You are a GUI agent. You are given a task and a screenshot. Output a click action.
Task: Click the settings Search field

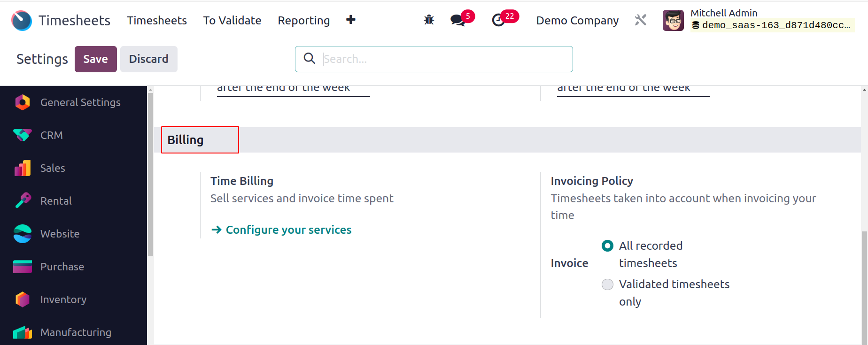434,59
